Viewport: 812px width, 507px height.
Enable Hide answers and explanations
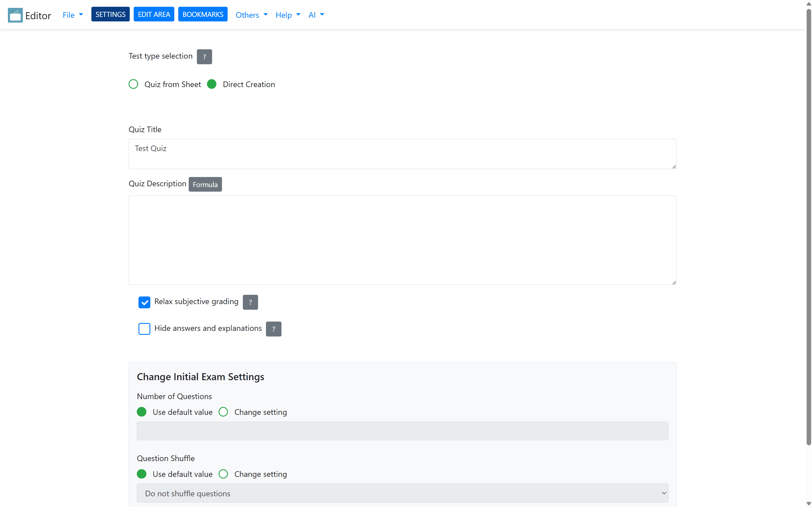coord(144,329)
